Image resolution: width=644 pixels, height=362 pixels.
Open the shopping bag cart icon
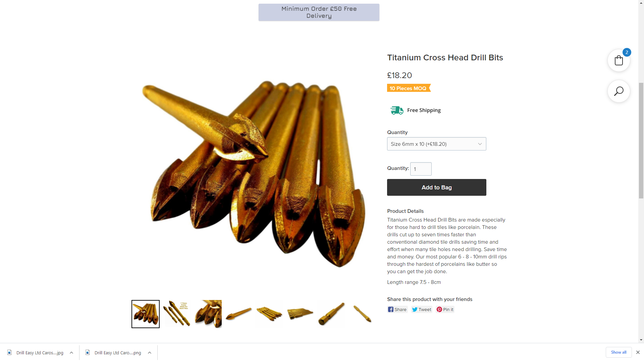click(619, 61)
